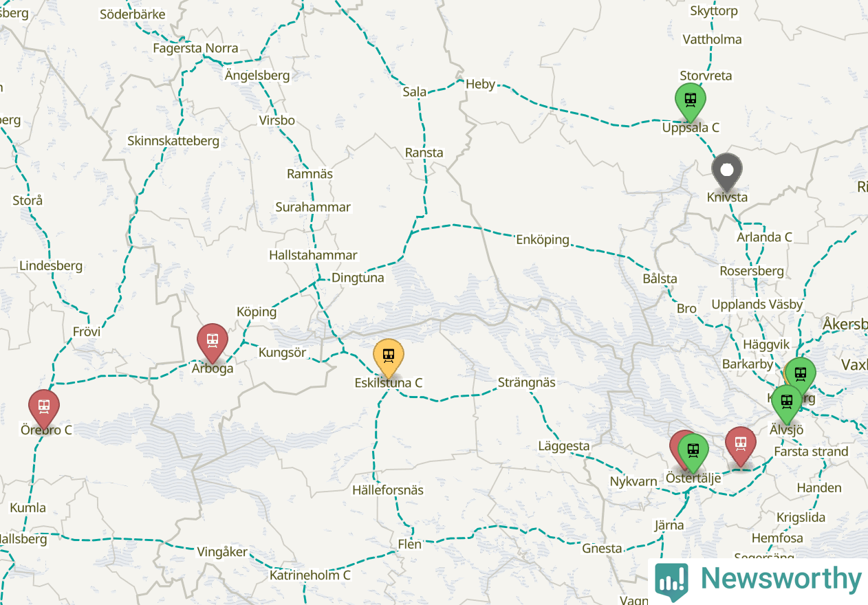Click the Enköping station label on the map
The width and height of the screenshot is (868, 605).
[x=543, y=240]
